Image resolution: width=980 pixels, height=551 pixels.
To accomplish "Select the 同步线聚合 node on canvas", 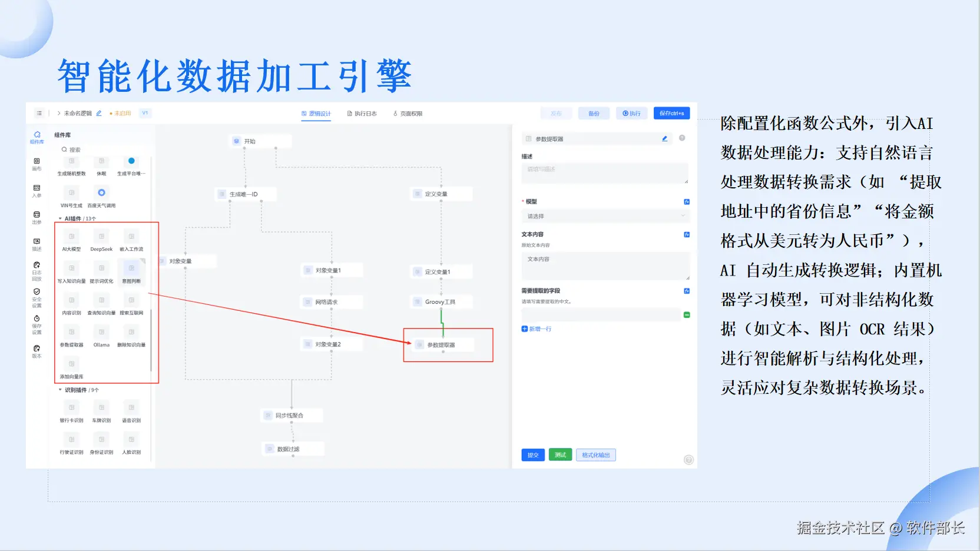I will pos(292,416).
